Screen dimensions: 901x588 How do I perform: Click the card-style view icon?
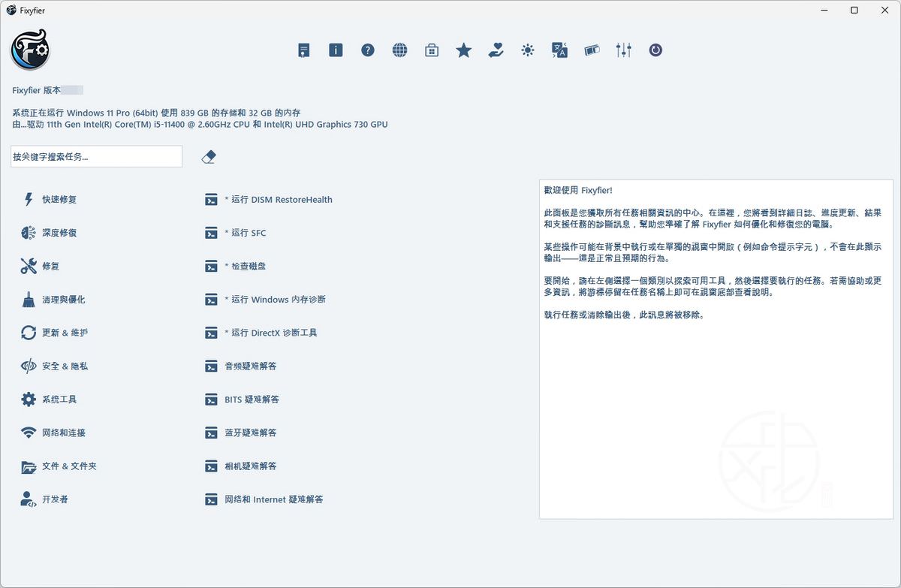point(592,50)
